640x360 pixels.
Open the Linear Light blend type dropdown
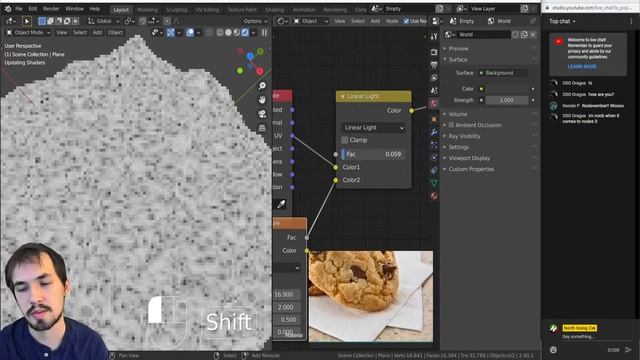(373, 128)
